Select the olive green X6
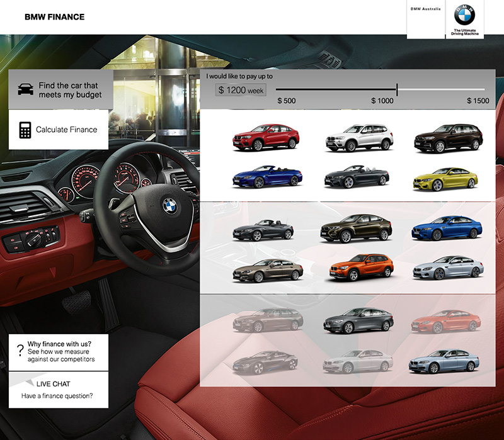Image resolution: width=504 pixels, height=440 pixels. (x=356, y=228)
